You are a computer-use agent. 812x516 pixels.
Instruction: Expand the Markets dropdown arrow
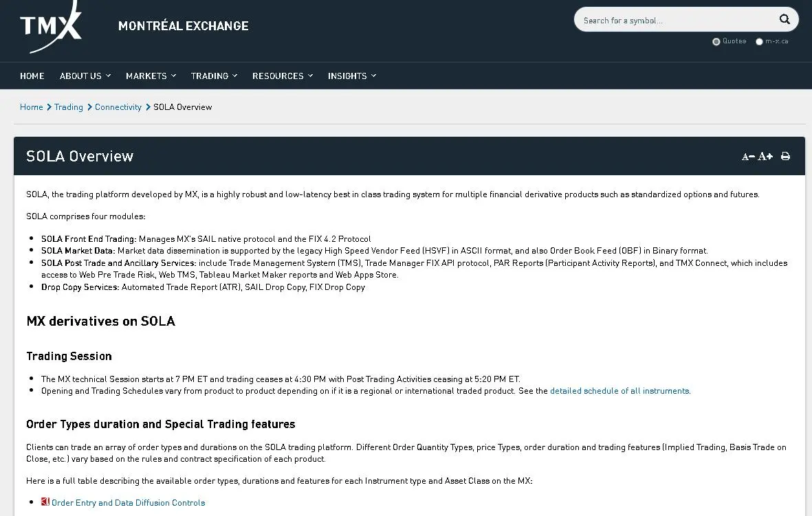pyautogui.click(x=173, y=76)
